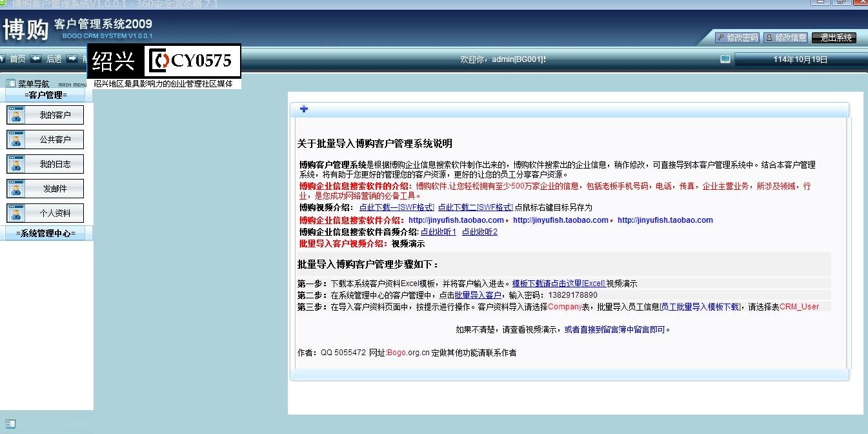868x434 pixels.
Task: Click the icon on the 公共客户 button
Action: [x=15, y=139]
